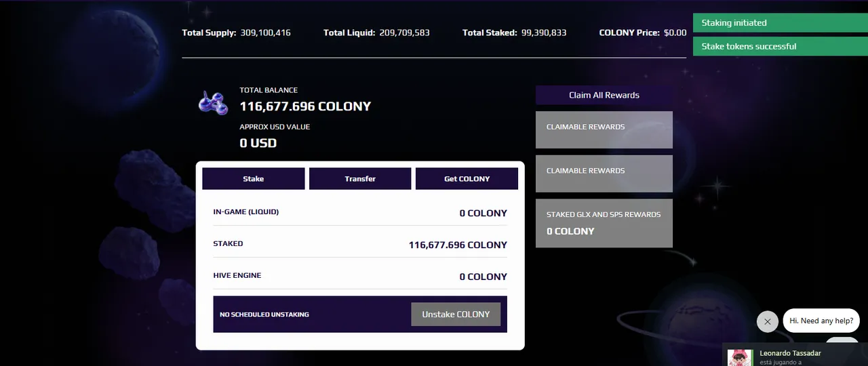This screenshot has height=366, width=868.
Task: Click the staked 116,677.696 COLONY amount
Action: pos(458,245)
